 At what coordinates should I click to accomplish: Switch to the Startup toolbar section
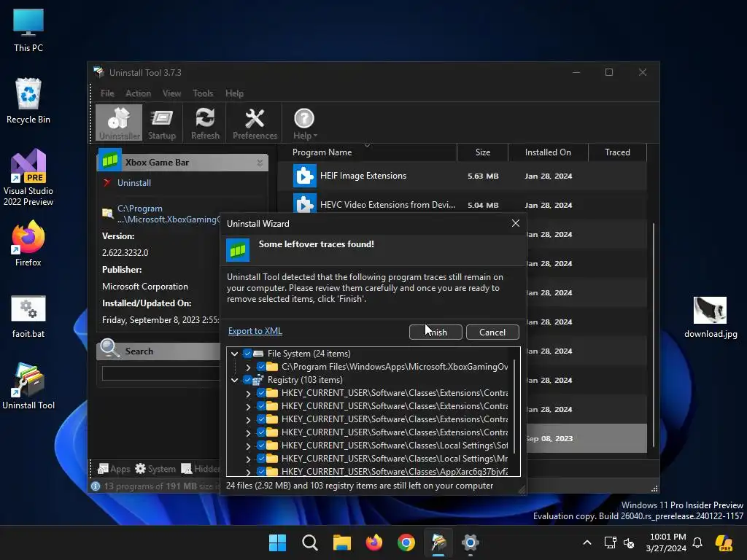click(162, 123)
